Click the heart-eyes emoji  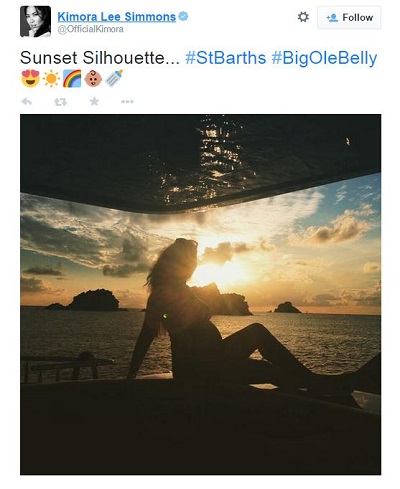point(30,79)
